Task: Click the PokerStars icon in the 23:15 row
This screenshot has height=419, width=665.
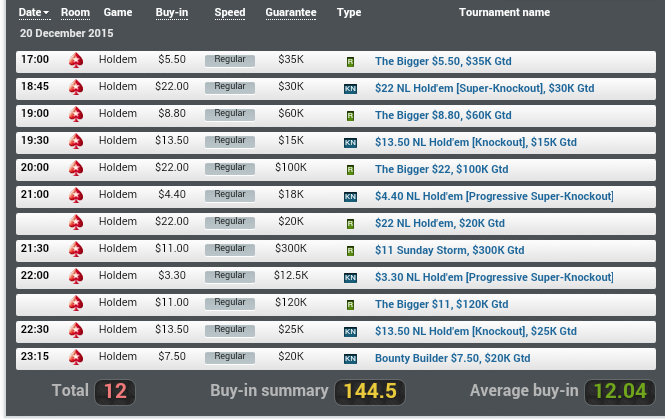Action: click(x=76, y=358)
